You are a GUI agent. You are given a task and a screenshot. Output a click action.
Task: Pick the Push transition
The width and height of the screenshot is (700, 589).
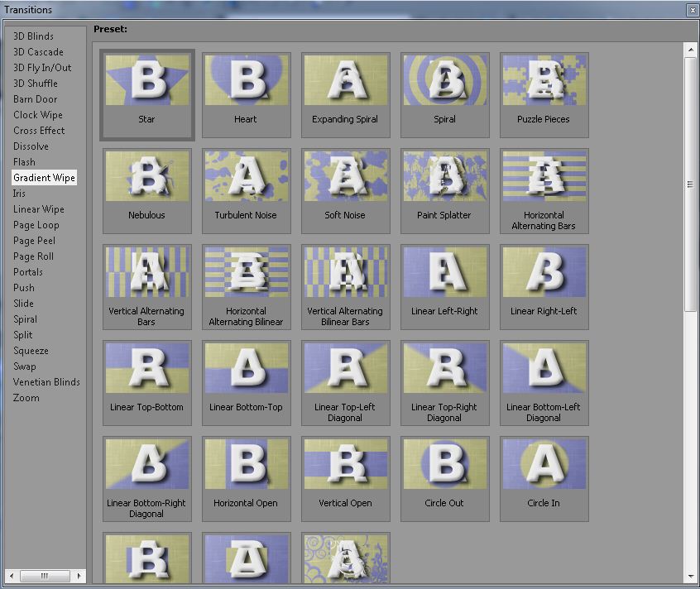tap(24, 288)
